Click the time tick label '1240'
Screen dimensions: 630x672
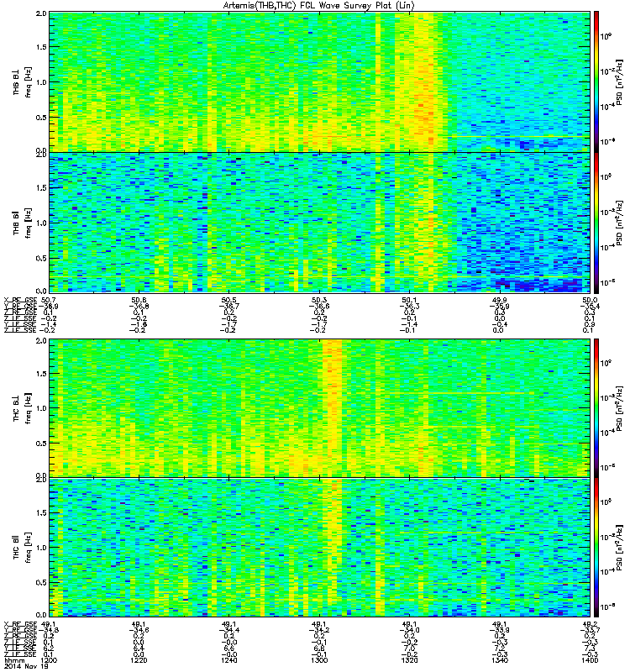click(228, 660)
